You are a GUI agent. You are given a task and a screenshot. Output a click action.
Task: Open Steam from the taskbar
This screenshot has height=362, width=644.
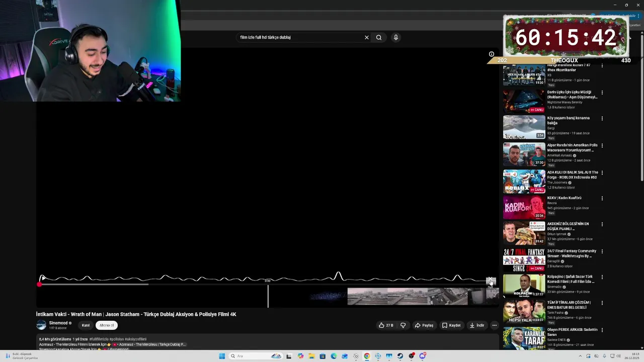[400, 356]
